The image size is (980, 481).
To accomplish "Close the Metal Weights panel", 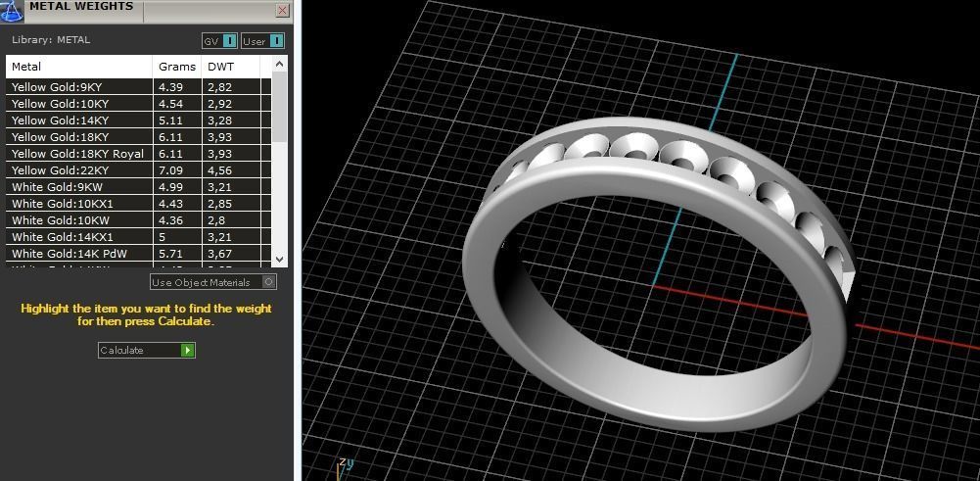I will point(283,10).
